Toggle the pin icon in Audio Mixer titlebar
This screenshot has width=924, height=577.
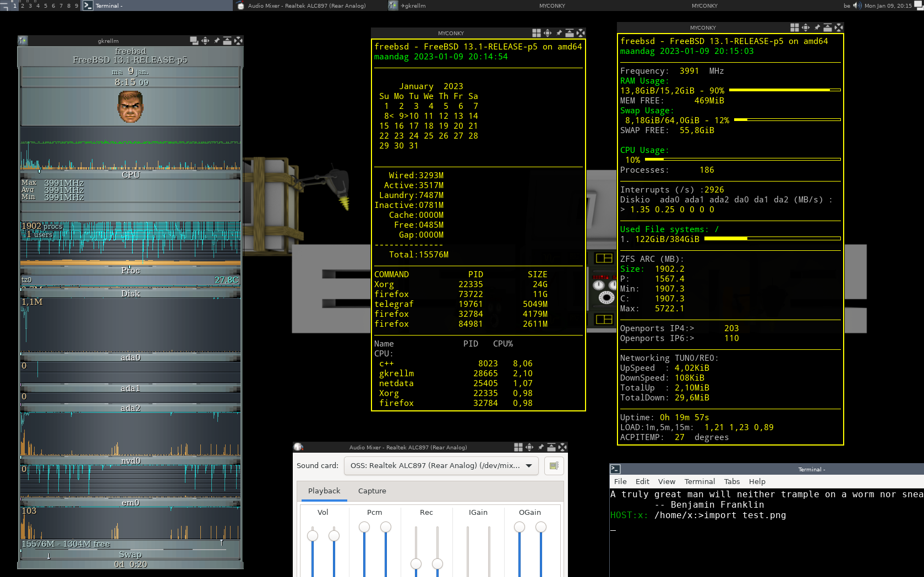point(540,447)
